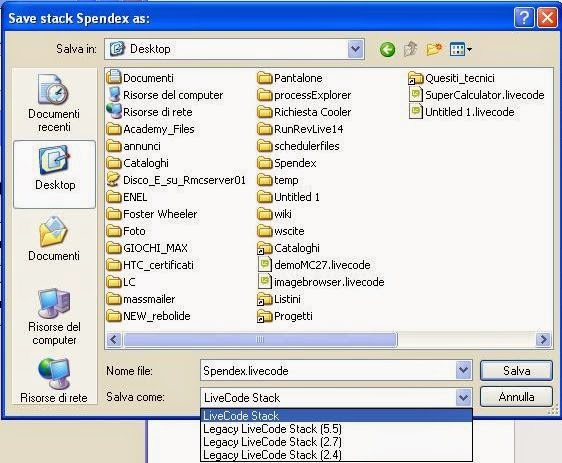The image size is (562, 463).
Task: Select the Untitled 1 folder
Action: point(289,197)
